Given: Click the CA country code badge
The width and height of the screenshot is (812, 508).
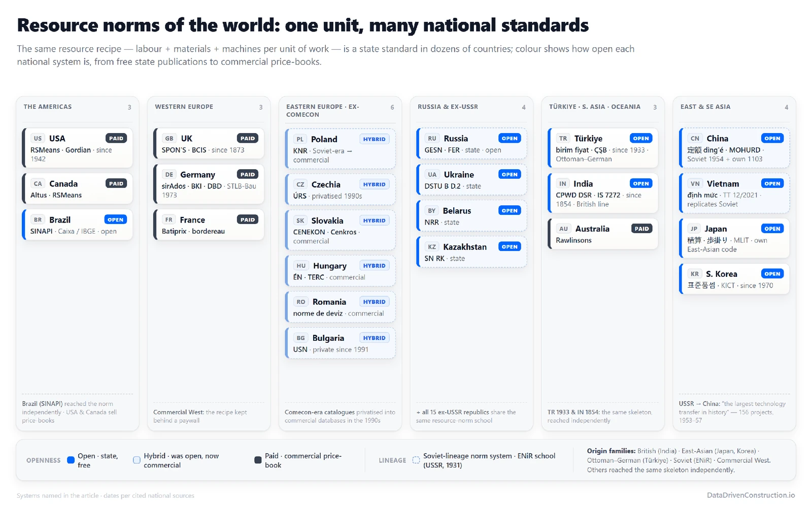Looking at the screenshot, I should pyautogui.click(x=38, y=183).
